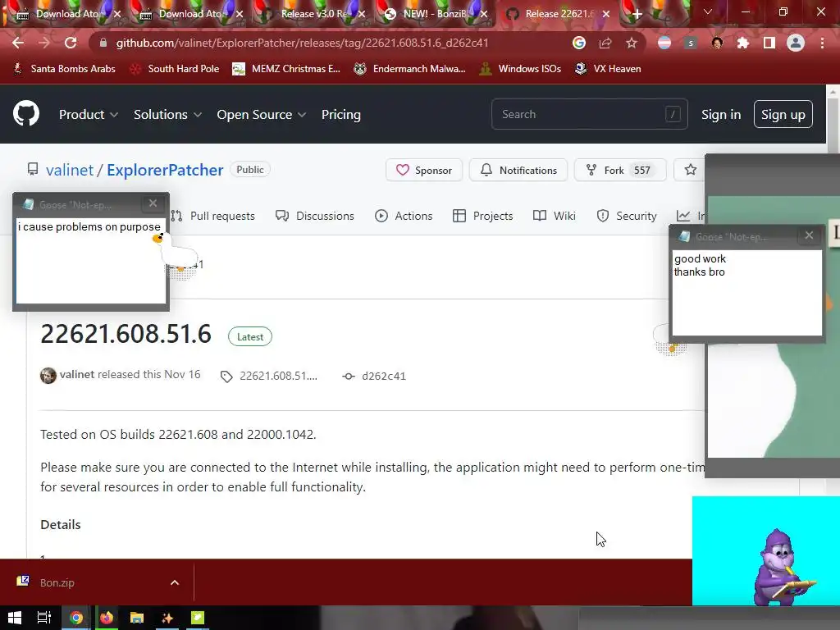Launch Firefox from taskbar

107,619
